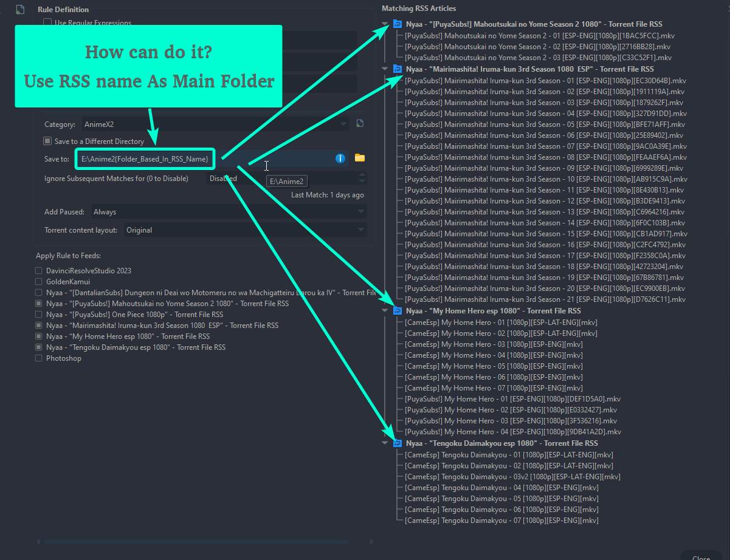The height and width of the screenshot is (560, 730).
Task: Increase Ignore Subsequent Matches value with up arrow
Action: coord(363,175)
